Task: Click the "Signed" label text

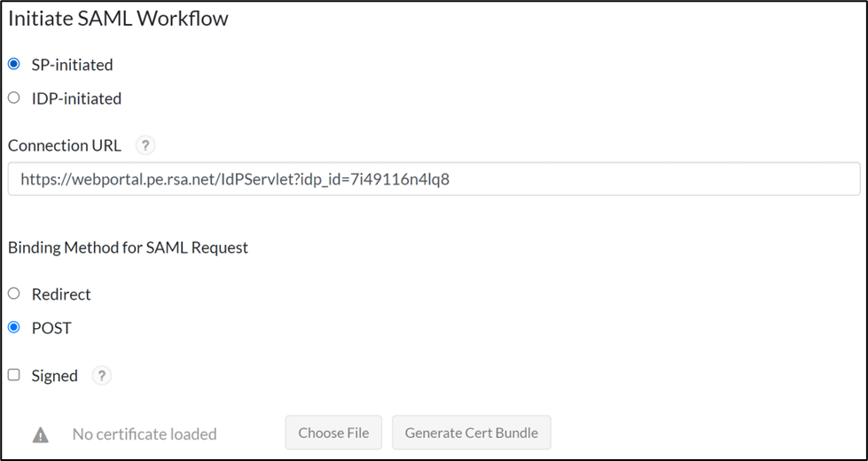Action: pos(55,376)
